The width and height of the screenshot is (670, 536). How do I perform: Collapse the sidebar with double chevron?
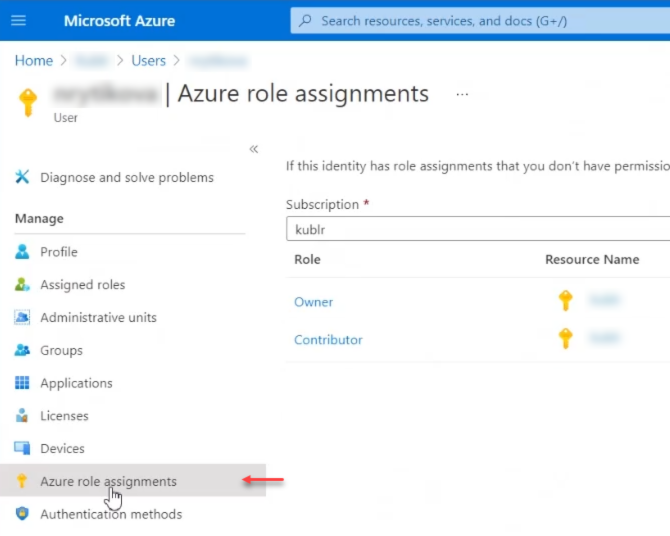tap(254, 149)
